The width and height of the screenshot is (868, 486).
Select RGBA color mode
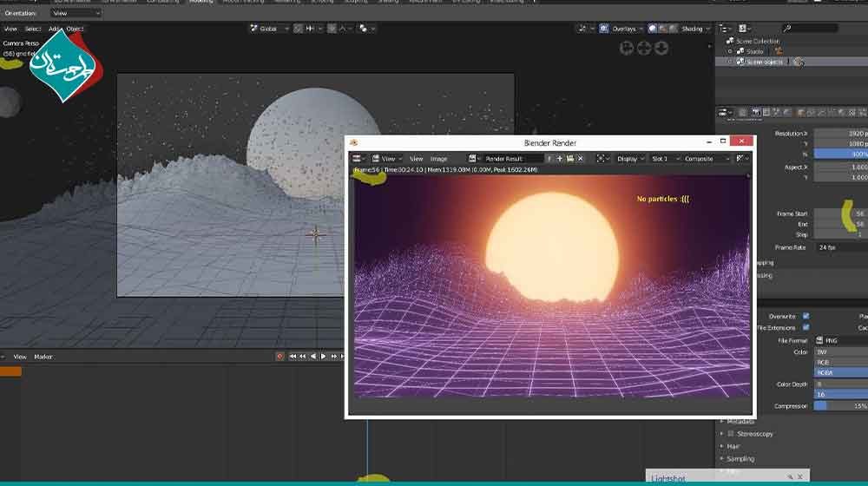tap(841, 373)
